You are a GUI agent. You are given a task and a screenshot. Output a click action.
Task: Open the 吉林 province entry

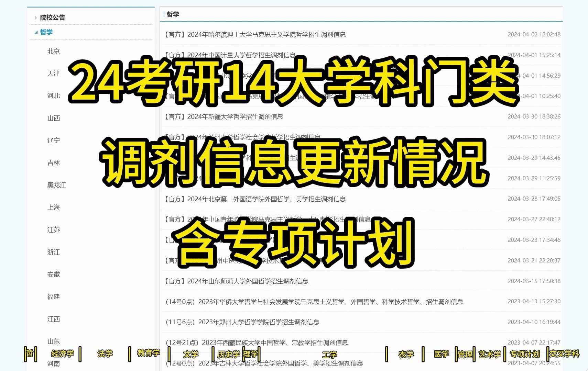tap(54, 163)
